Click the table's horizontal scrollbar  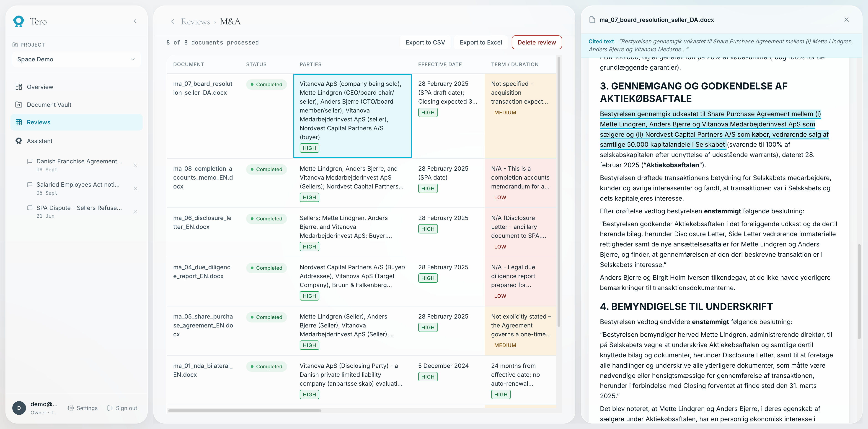pyautogui.click(x=245, y=411)
